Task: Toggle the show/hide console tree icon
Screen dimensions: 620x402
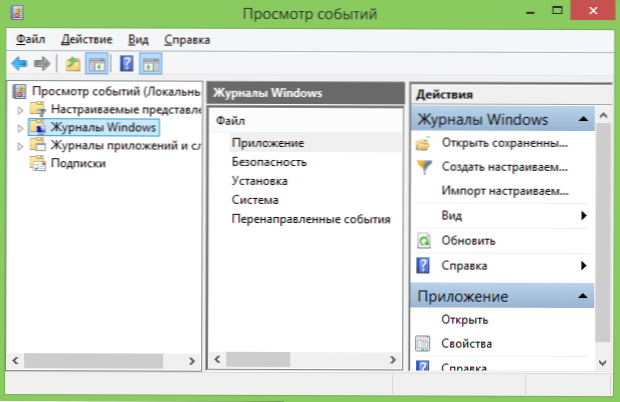Action: (97, 64)
